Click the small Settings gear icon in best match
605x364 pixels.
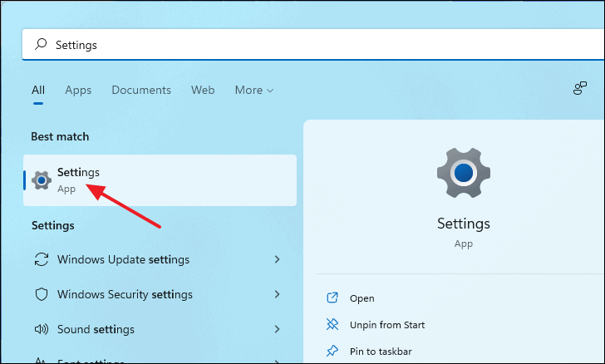(42, 180)
